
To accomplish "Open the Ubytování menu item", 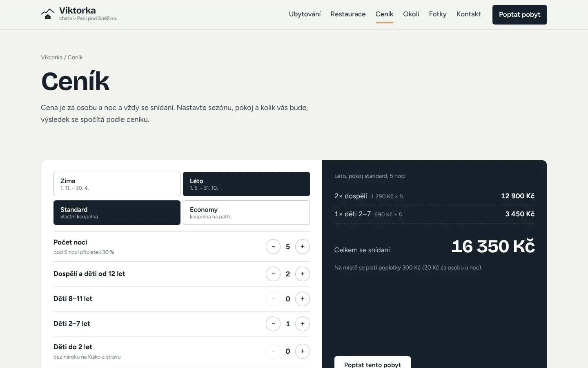I will pyautogui.click(x=305, y=14).
